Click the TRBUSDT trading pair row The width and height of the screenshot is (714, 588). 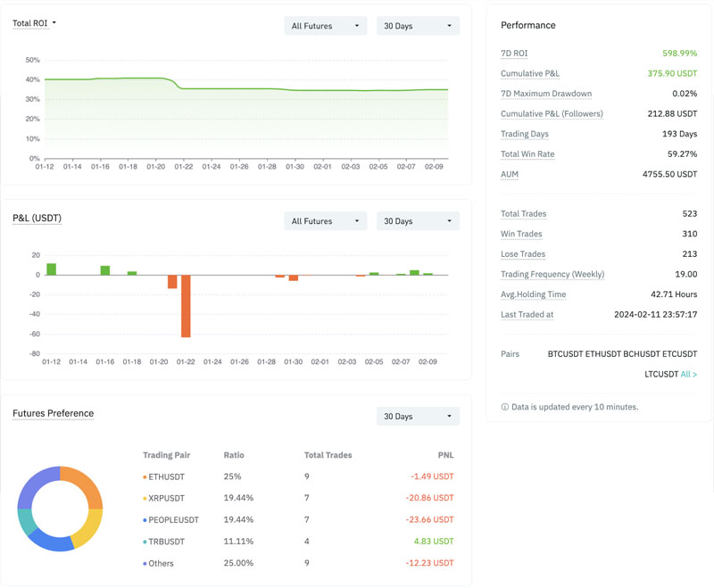coord(298,541)
